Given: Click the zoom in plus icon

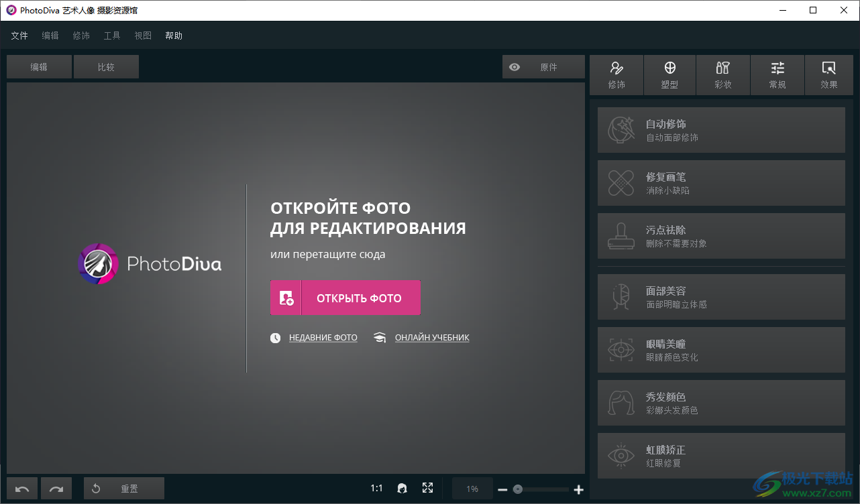Looking at the screenshot, I should coord(579,490).
